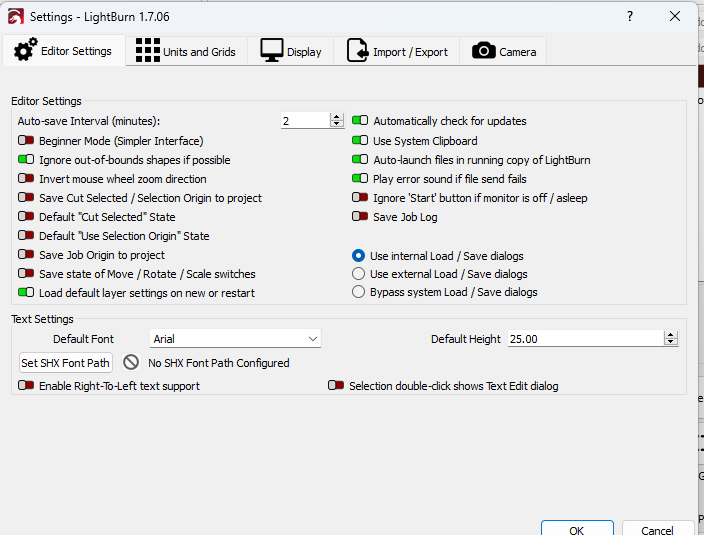Click the 'Default Height' label

click(x=466, y=339)
